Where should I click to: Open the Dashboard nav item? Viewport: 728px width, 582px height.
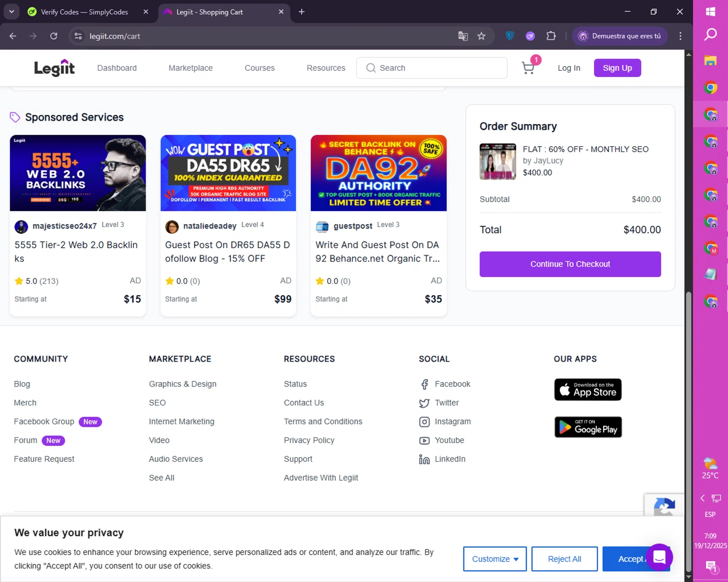(x=117, y=68)
